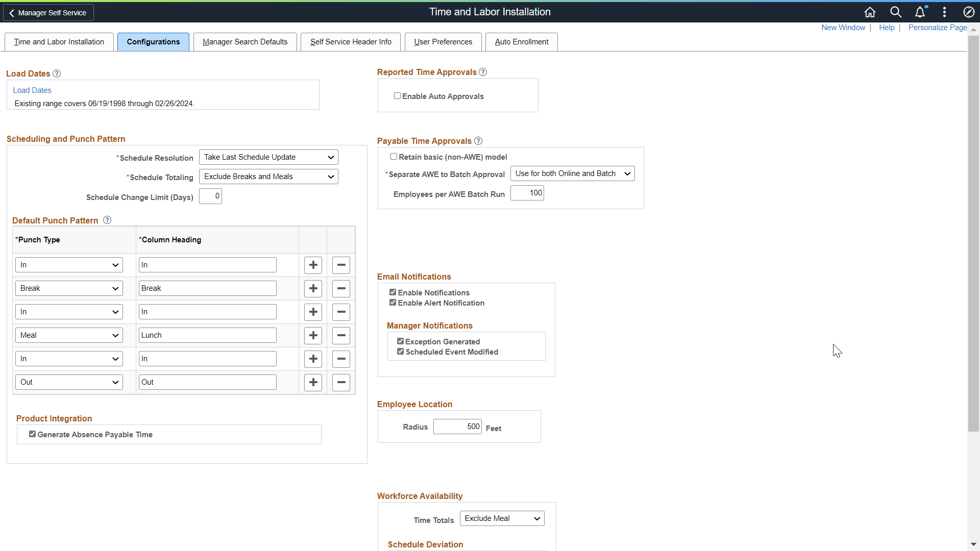
Task: Click the Load Dates link
Action: pyautogui.click(x=32, y=90)
